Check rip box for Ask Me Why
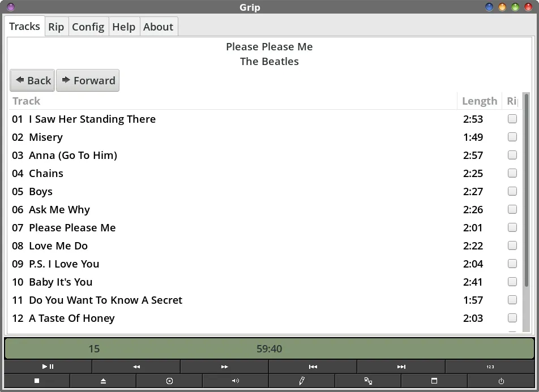Viewport: 539px width, 392px height. (x=512, y=209)
